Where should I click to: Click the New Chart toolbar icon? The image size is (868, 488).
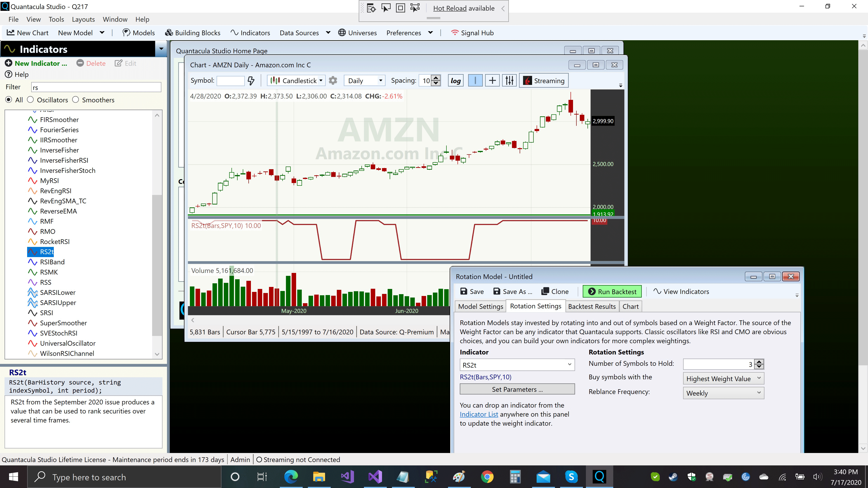coord(10,33)
